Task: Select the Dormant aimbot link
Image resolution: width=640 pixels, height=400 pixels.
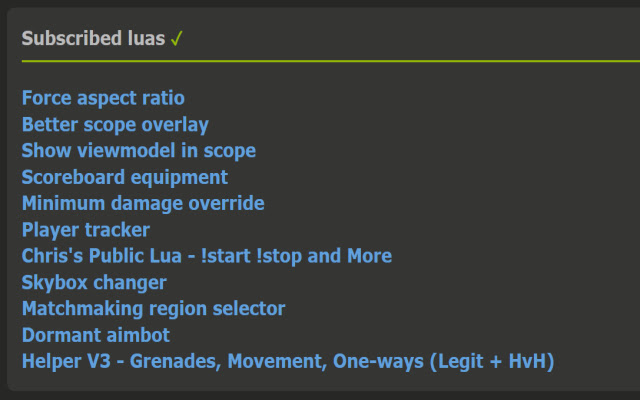Action: click(96, 335)
